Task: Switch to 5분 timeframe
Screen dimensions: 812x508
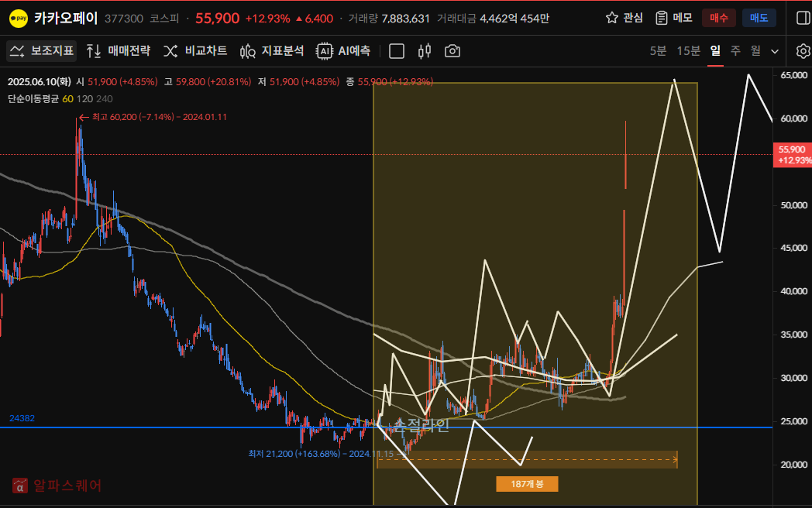Action: [x=658, y=51]
